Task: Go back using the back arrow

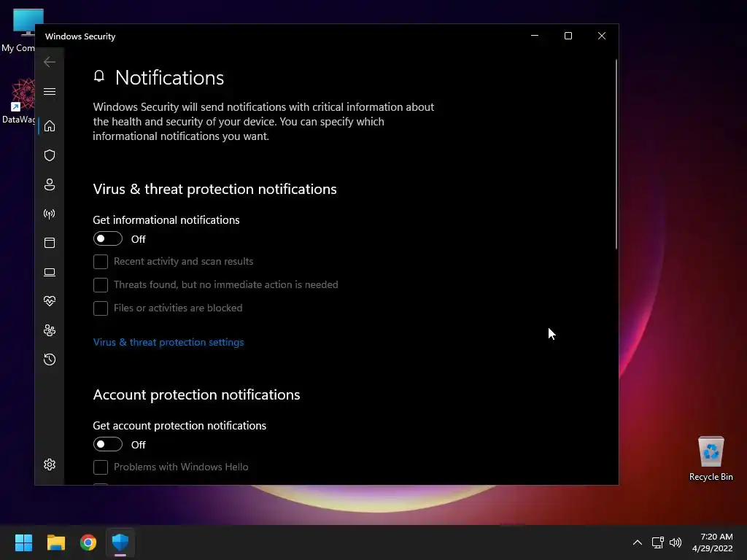Action: pos(50,62)
